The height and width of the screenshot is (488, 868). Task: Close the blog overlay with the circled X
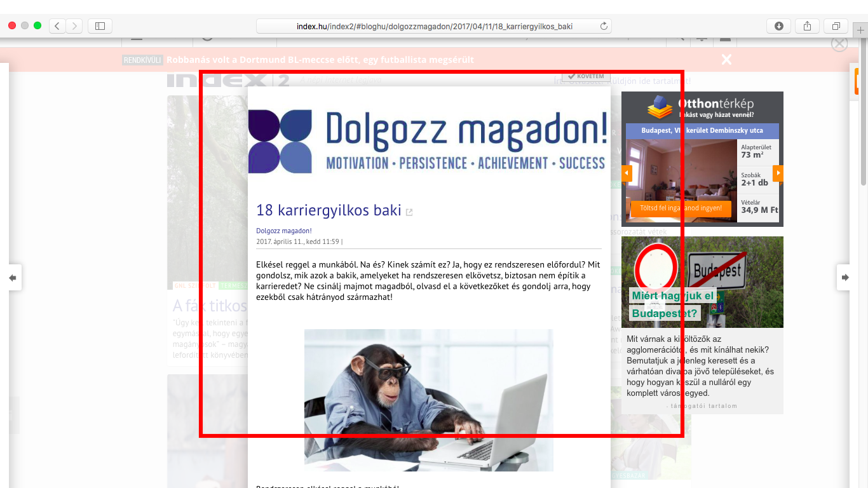click(x=839, y=44)
